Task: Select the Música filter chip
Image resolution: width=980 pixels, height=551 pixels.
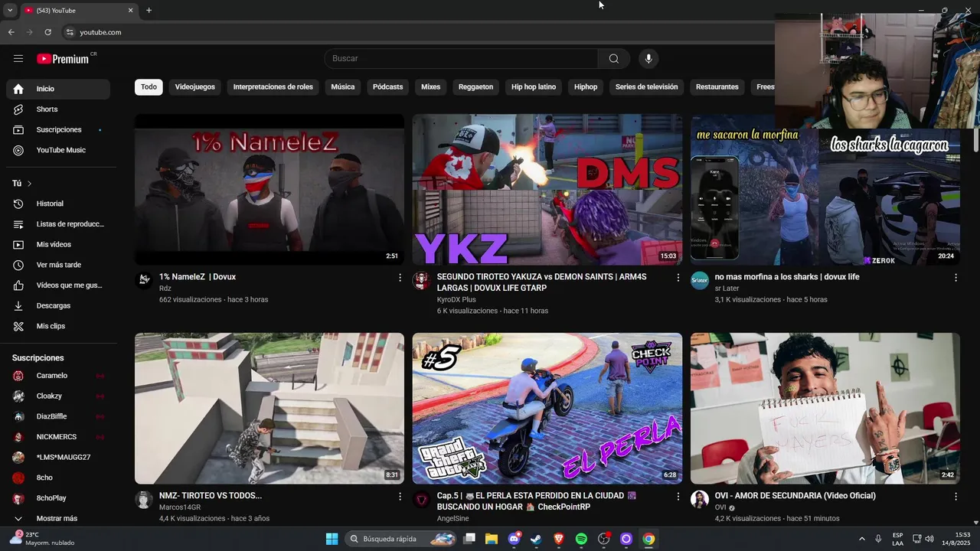Action: coord(343,86)
